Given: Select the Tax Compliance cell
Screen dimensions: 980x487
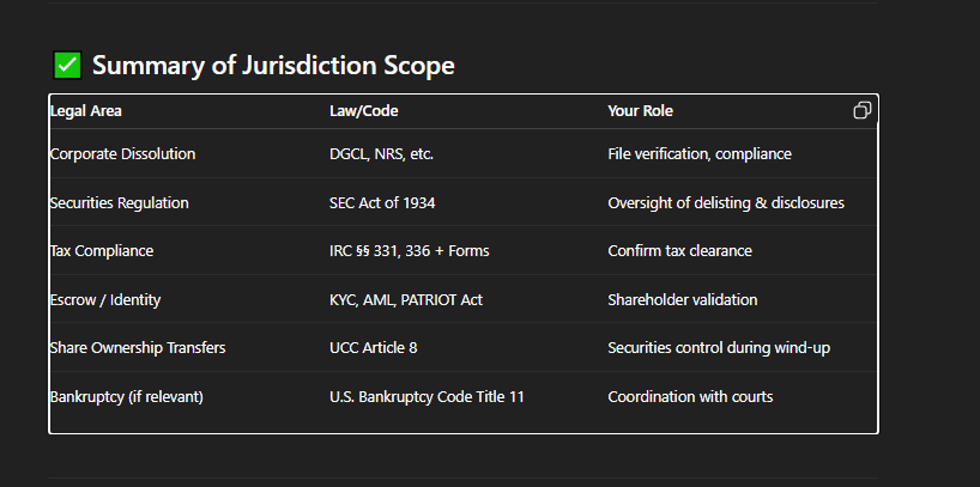Looking at the screenshot, I should tap(102, 251).
